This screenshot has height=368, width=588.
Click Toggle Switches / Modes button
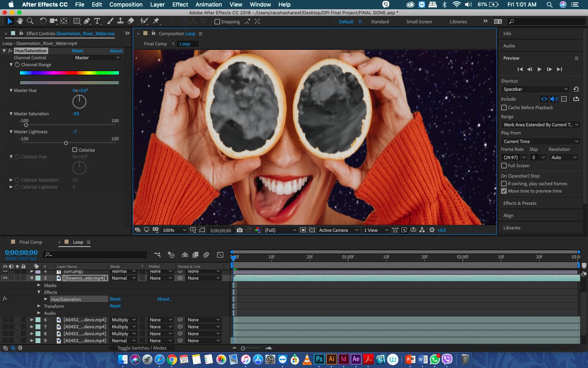[x=142, y=348]
